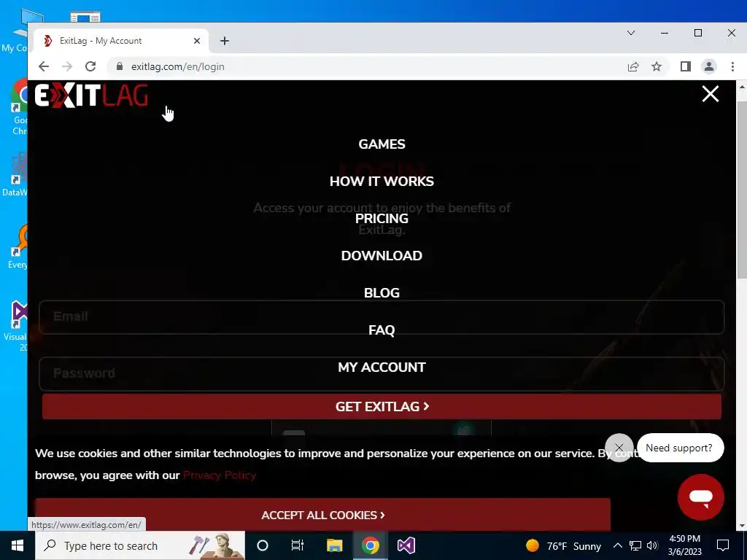Image resolution: width=747 pixels, height=560 pixels.
Task: Open volume control tray icon
Action: point(653,545)
